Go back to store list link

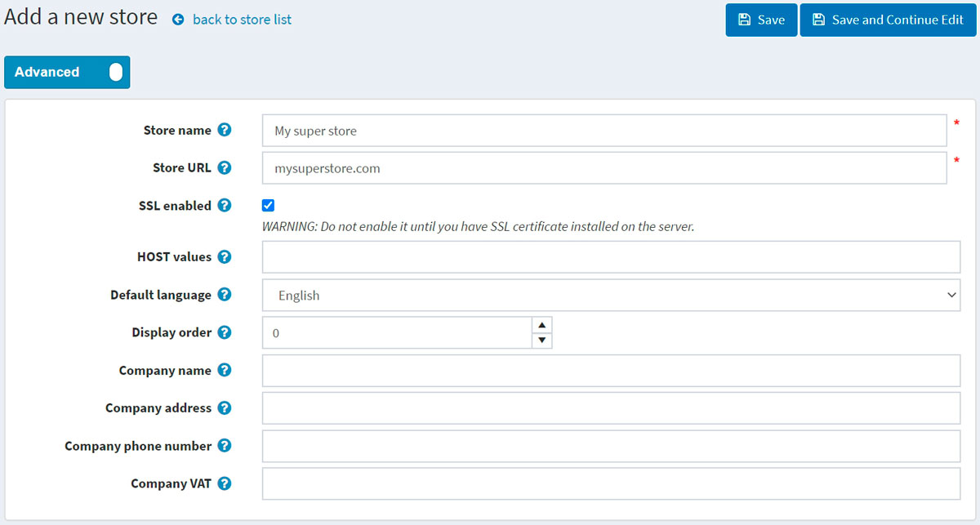tap(241, 20)
